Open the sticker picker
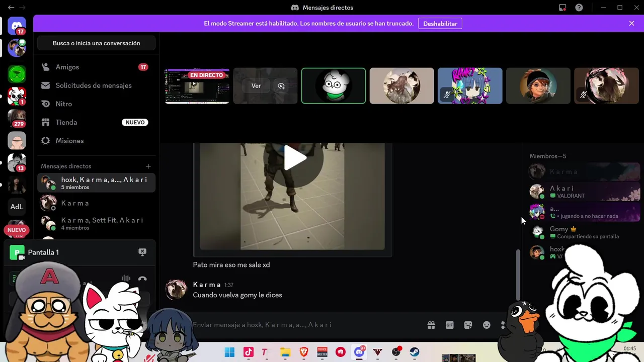644x362 pixels. click(x=468, y=325)
